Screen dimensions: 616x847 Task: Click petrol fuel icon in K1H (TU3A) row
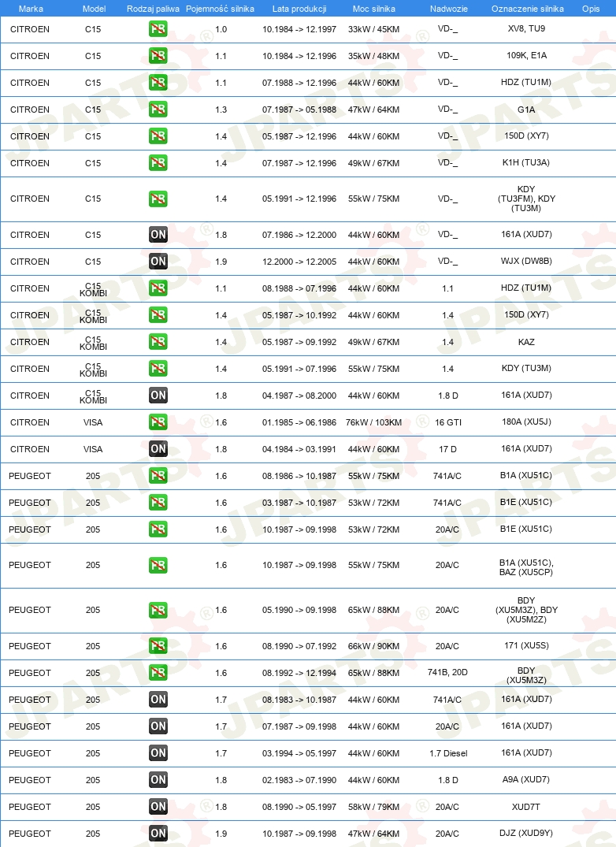[x=158, y=162]
